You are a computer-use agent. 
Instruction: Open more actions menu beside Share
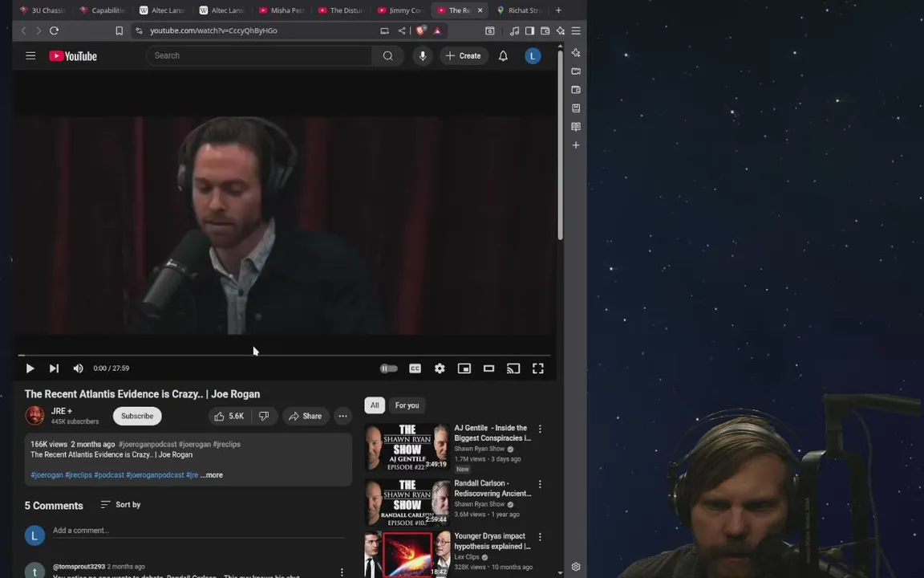click(342, 416)
